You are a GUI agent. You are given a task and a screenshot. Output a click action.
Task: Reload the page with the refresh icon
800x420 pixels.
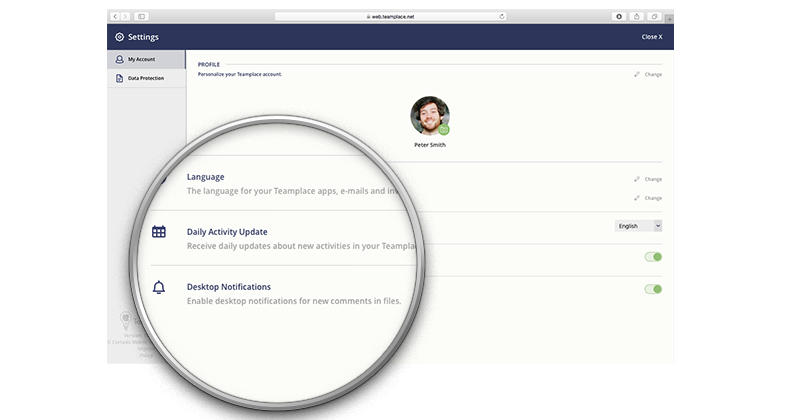click(502, 16)
